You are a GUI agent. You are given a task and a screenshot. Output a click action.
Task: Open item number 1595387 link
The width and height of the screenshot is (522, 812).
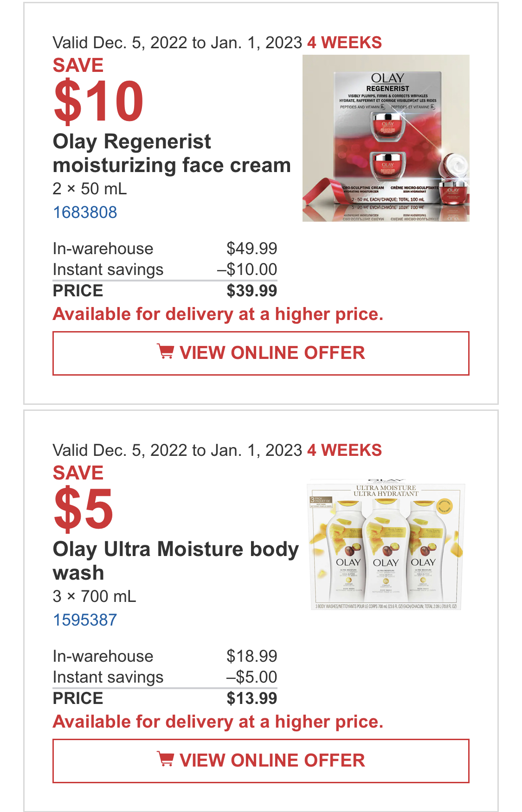click(85, 620)
